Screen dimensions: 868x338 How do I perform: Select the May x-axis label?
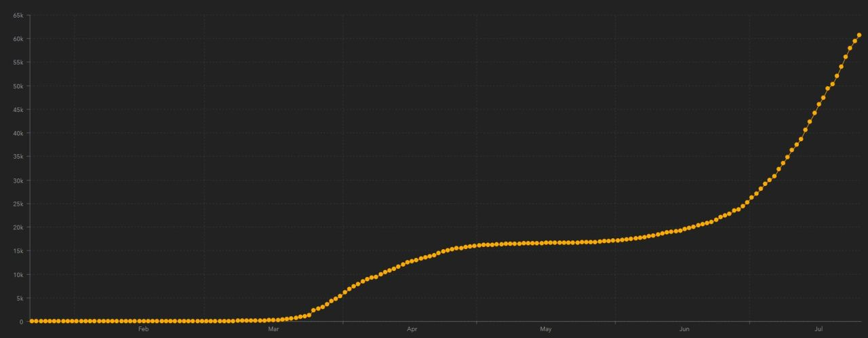[546, 329]
